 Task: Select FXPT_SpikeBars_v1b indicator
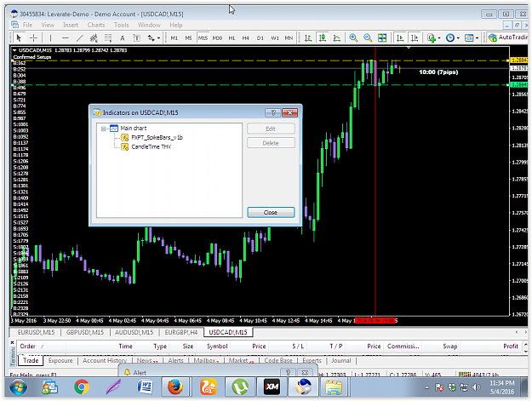157,137
